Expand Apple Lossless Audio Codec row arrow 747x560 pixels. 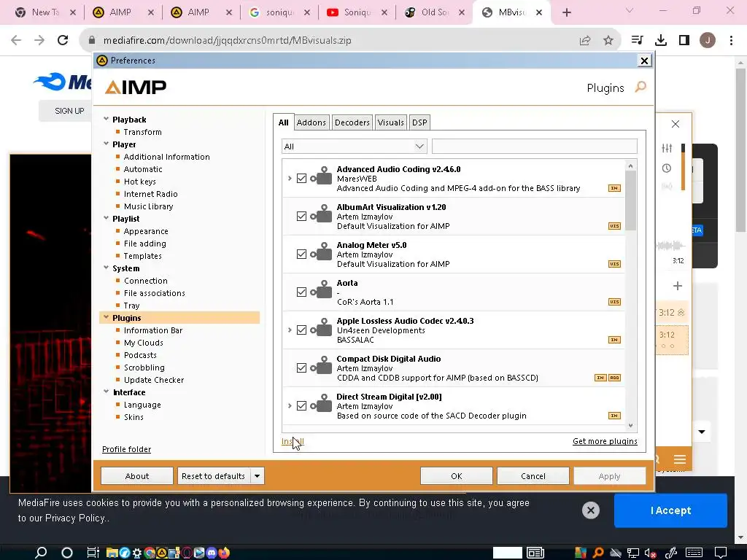tap(290, 330)
